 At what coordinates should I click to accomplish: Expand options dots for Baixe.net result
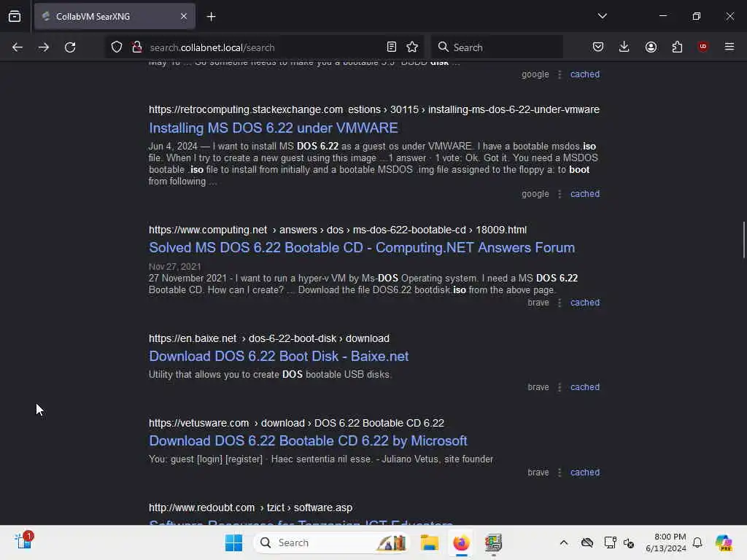coord(560,387)
